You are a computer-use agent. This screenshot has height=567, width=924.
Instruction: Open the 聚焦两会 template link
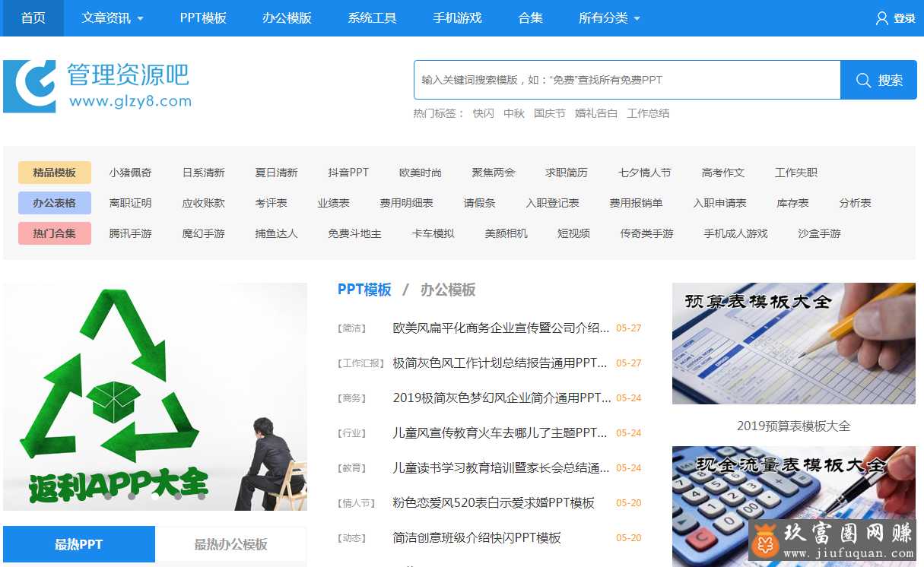point(493,173)
